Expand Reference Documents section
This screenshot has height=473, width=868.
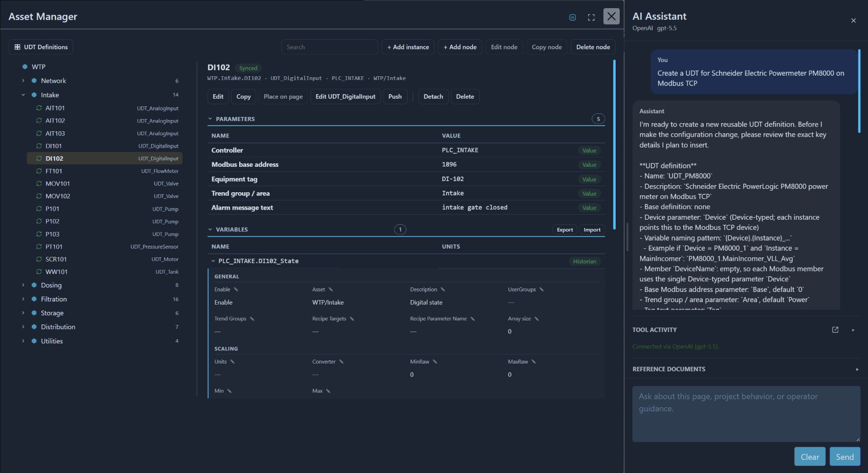tap(857, 369)
